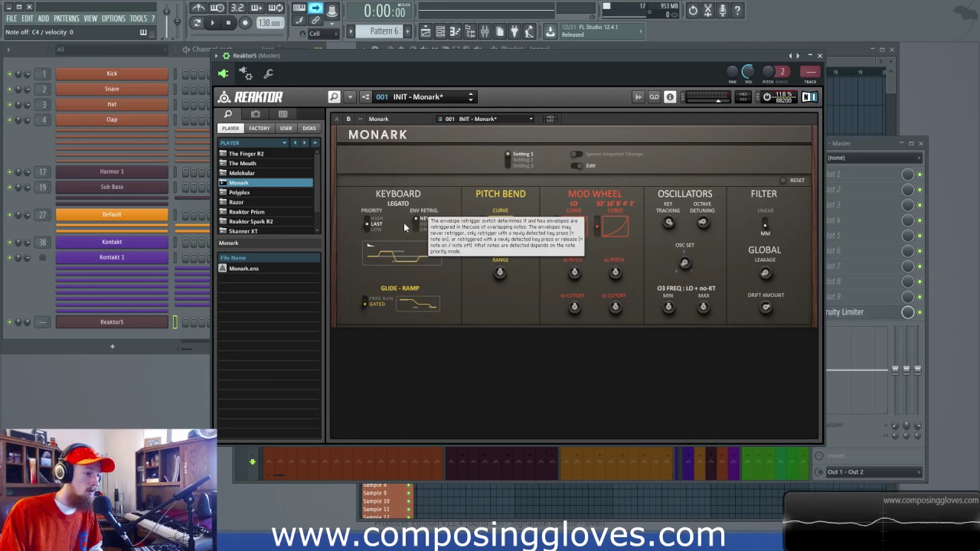
Task: Open the OPTIONS menu
Action: 113,18
